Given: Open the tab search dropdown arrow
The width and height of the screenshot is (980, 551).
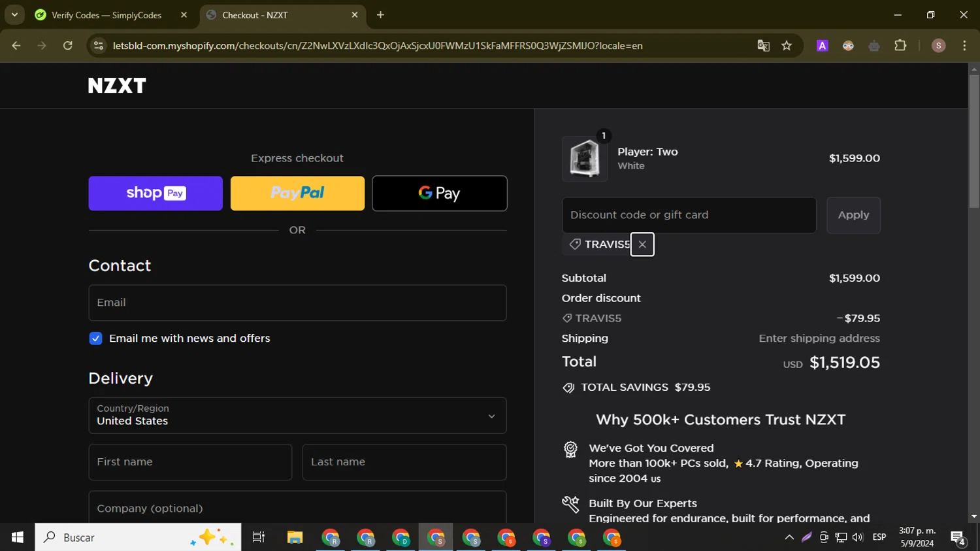Looking at the screenshot, I should tap(14, 15).
